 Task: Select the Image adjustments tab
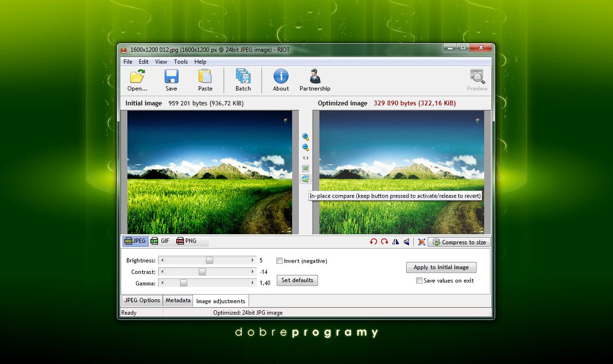(x=221, y=301)
